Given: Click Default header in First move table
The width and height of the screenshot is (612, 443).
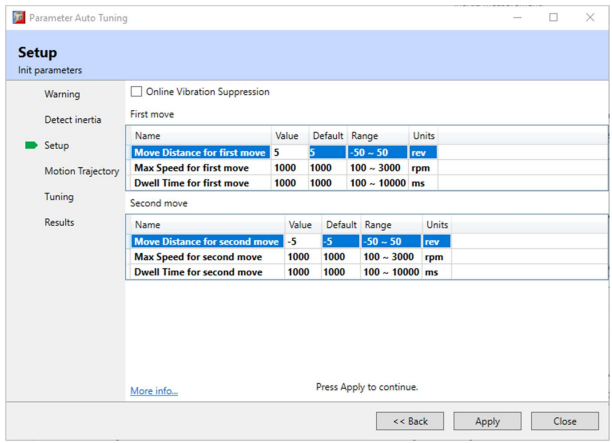Looking at the screenshot, I should click(x=328, y=135).
